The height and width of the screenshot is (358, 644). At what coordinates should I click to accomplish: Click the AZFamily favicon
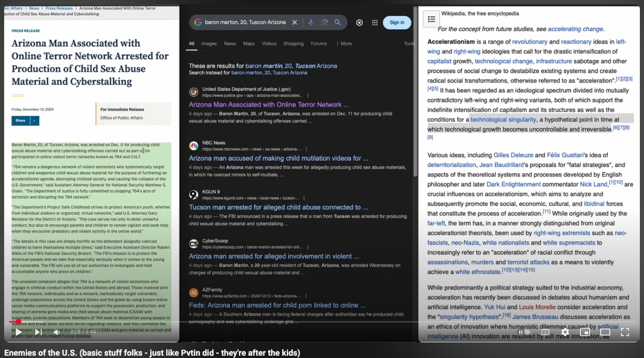[194, 293]
